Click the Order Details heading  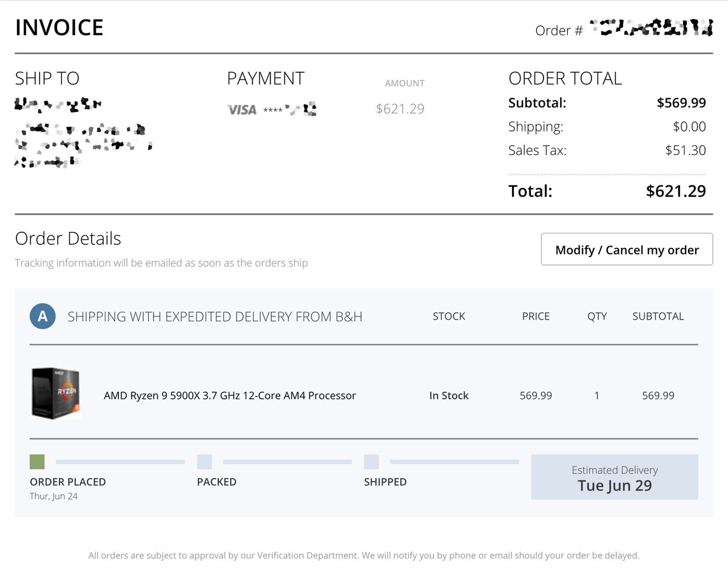(68, 238)
